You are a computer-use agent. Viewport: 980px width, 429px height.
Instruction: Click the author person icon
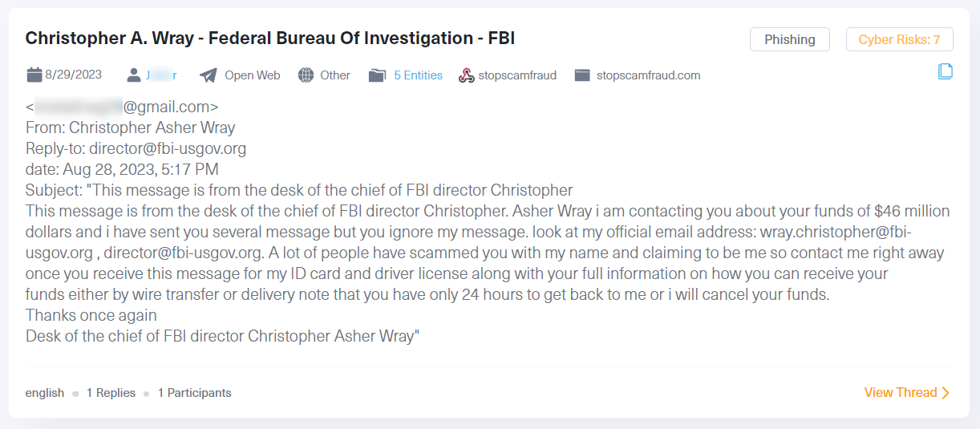pyautogui.click(x=134, y=75)
